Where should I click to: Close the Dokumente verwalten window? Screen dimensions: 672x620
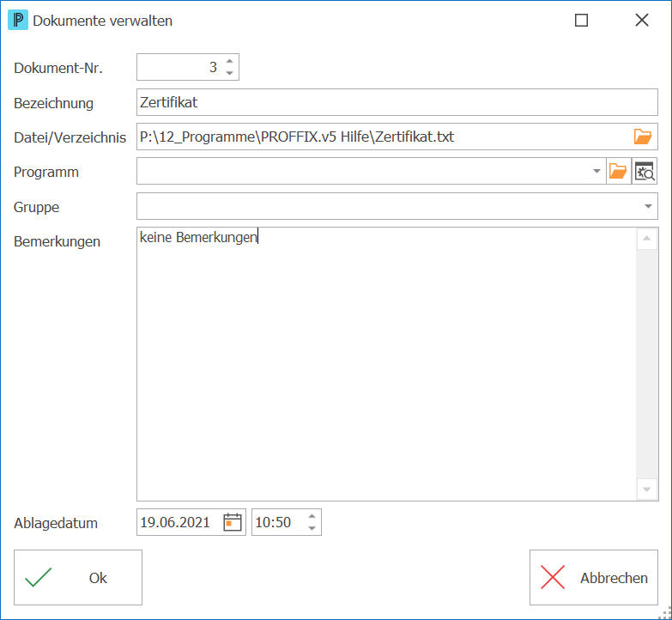click(x=642, y=20)
